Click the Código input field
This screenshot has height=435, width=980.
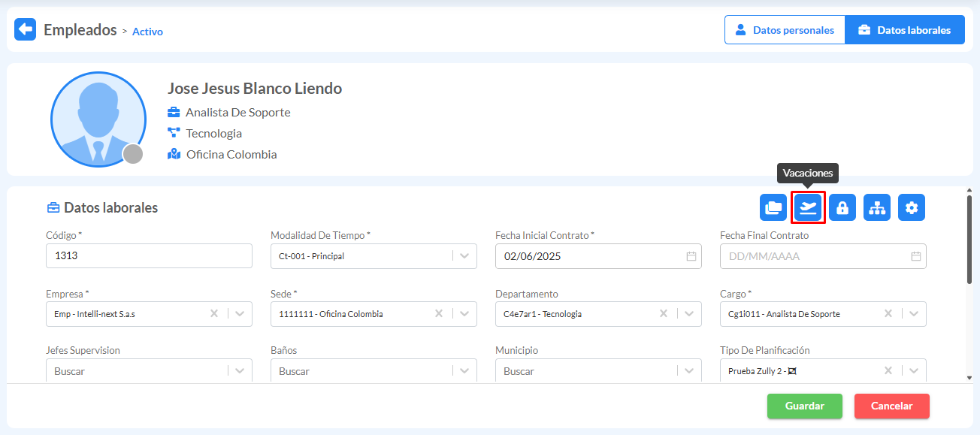click(149, 256)
